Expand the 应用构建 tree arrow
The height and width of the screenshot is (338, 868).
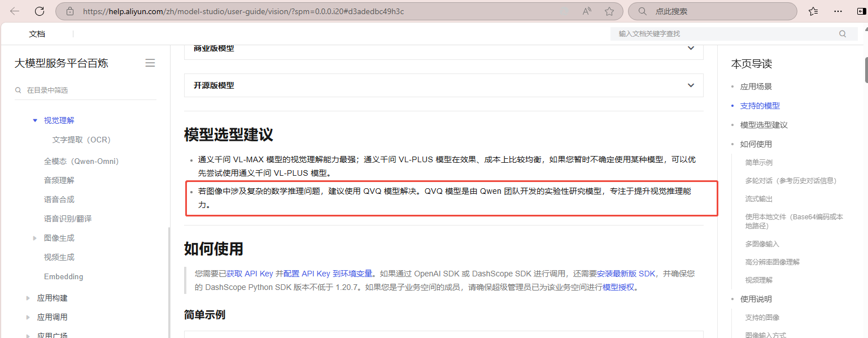(28, 298)
